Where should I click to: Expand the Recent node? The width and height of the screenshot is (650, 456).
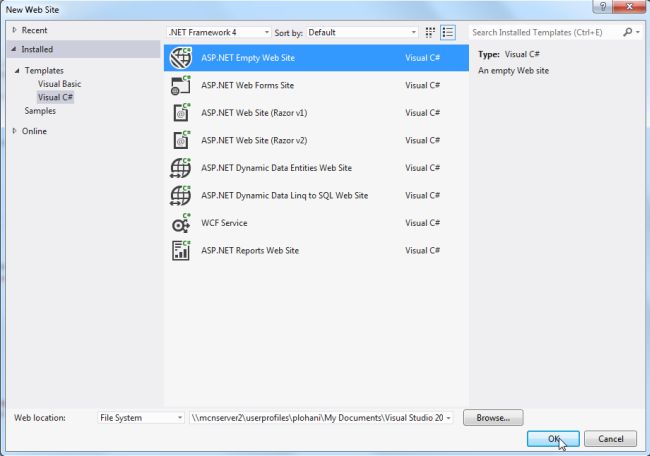tap(15, 30)
